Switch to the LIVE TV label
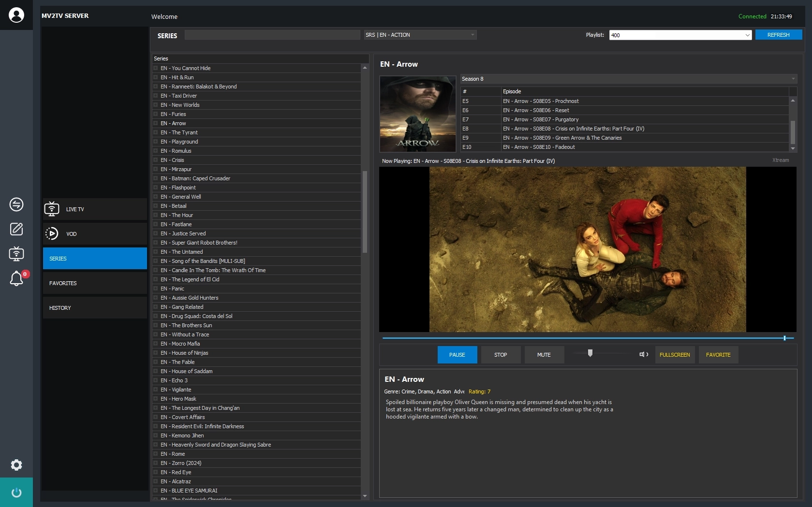Screen dimensions: 812x507 75,209
